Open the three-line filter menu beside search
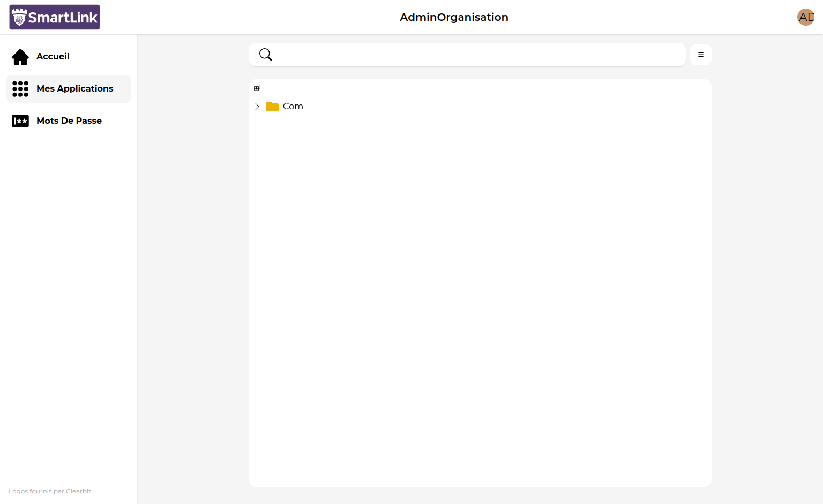Viewport: 823px width, 504px height. coord(700,55)
